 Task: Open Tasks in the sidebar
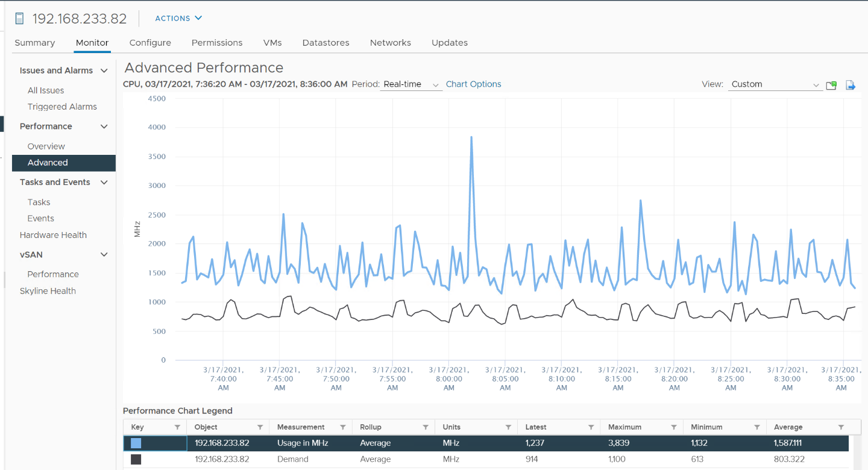pyautogui.click(x=39, y=202)
